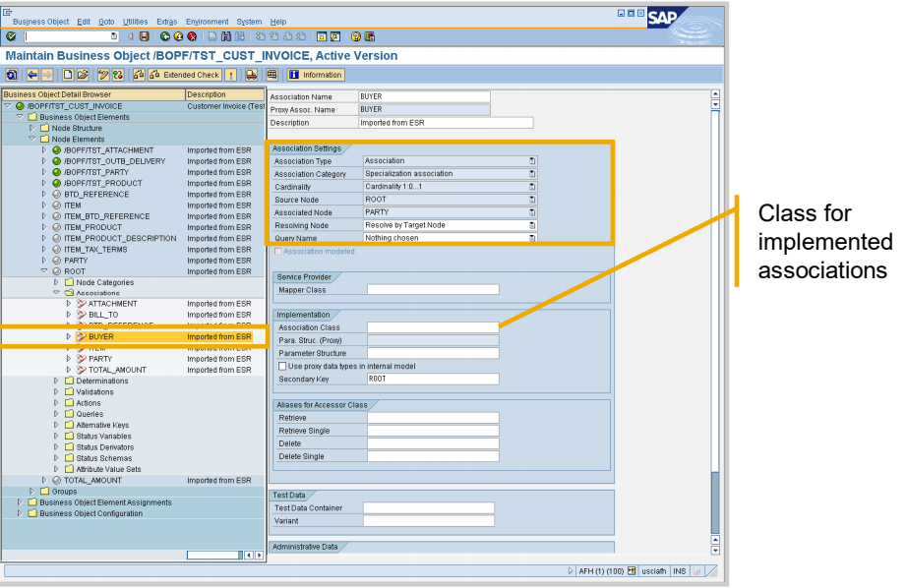The image size is (906, 588).
Task: Collapse the Associations tree node
Action: click(x=57, y=292)
